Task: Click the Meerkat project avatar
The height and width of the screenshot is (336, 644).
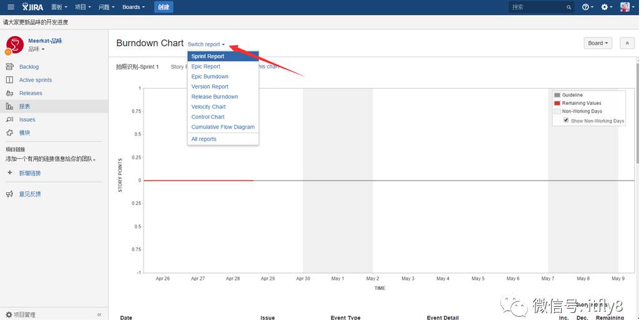Action: coord(15,44)
